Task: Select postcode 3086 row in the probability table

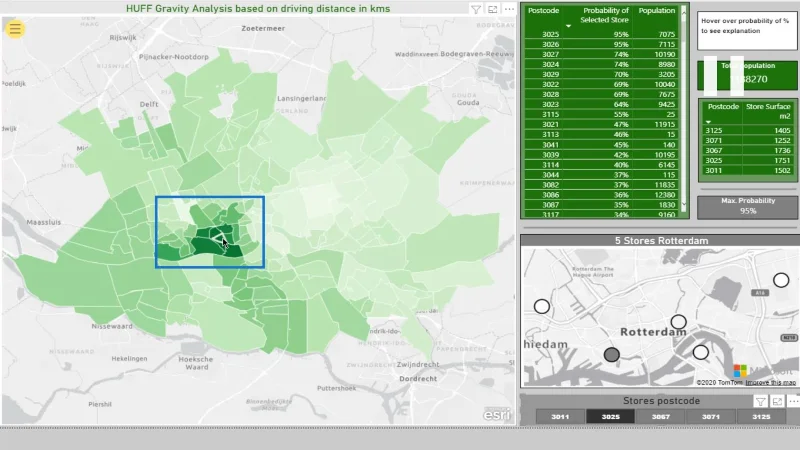Action: tap(601, 194)
